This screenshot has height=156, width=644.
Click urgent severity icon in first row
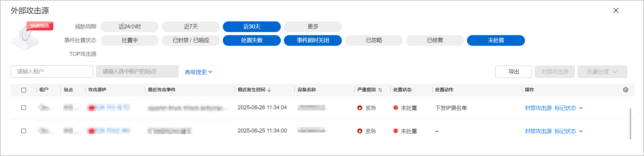[x=360, y=108]
